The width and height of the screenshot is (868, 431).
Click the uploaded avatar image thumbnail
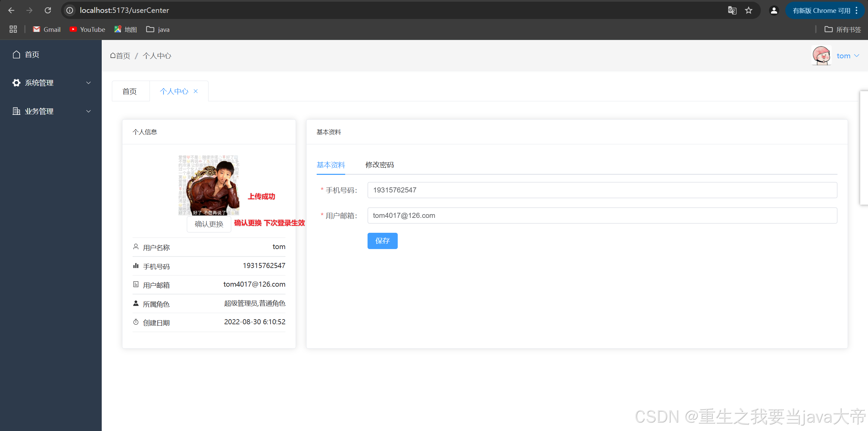[x=209, y=185]
